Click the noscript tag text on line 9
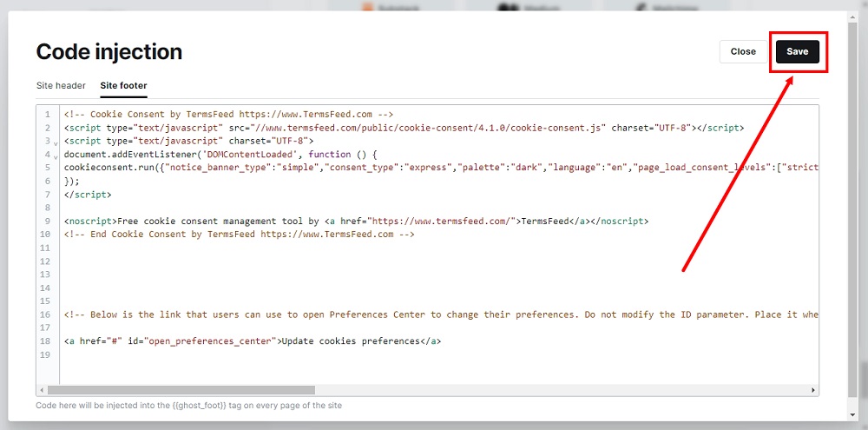 (x=356, y=222)
